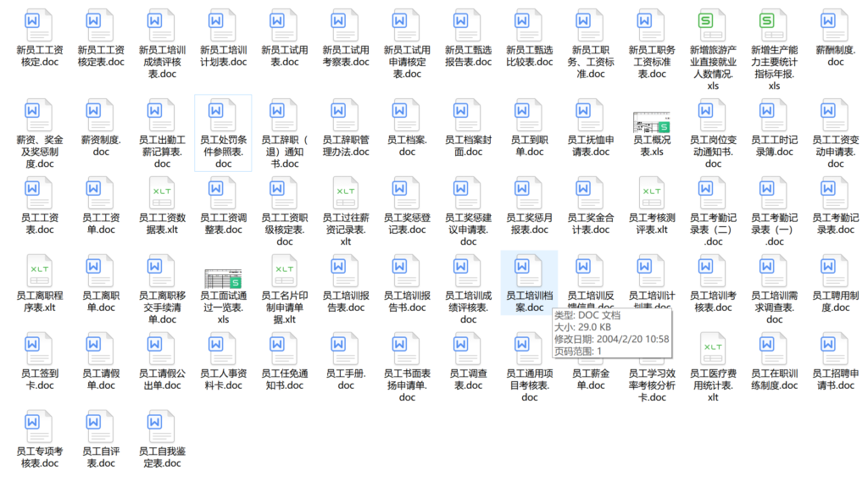Click the 员工名片印制申请单据.xlt file icon

tap(285, 272)
